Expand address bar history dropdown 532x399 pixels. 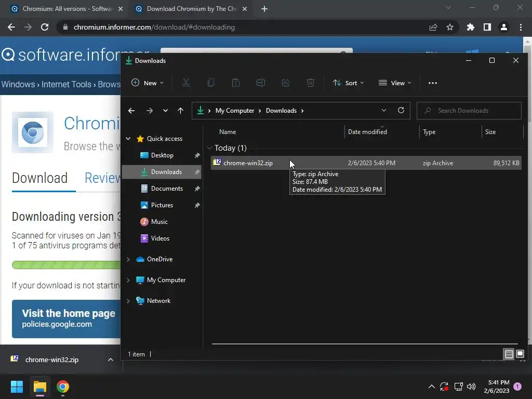[384, 110]
